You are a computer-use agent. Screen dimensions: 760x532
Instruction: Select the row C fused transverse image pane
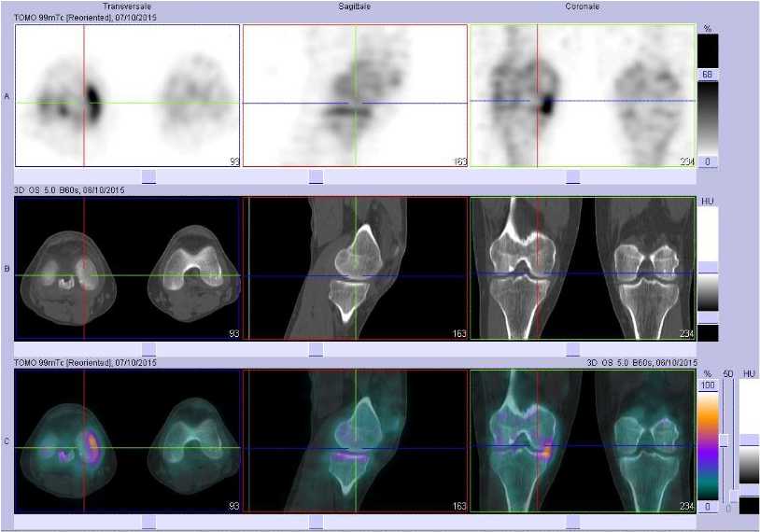(x=128, y=441)
